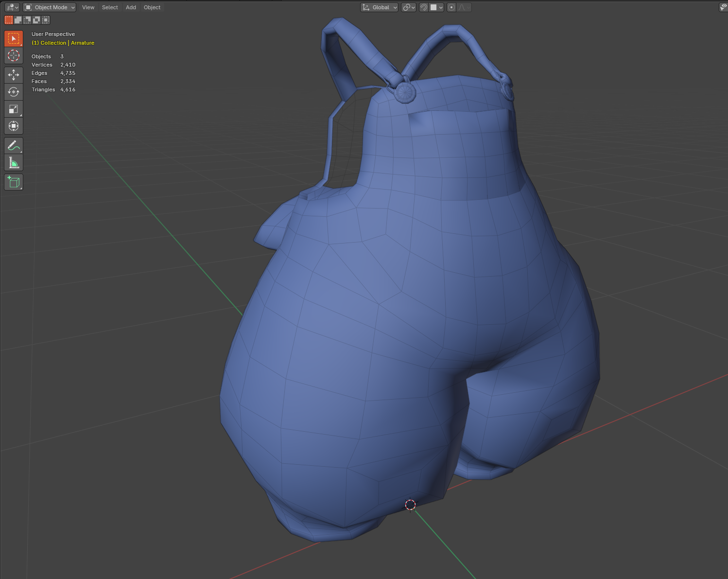728x579 pixels.
Task: Choose the Move tool
Action: 14,75
